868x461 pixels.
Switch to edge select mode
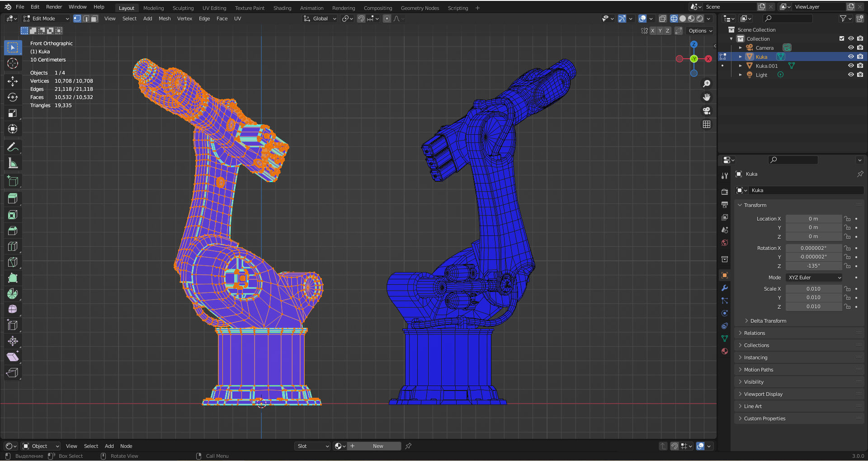(86, 19)
